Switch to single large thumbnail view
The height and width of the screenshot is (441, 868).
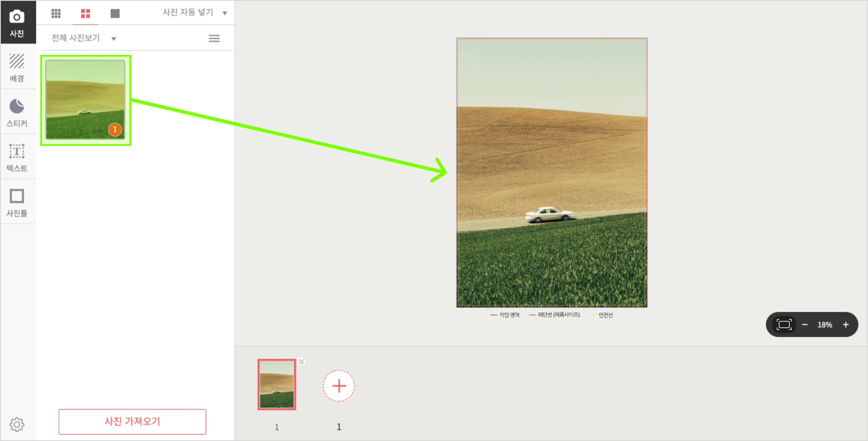(x=115, y=14)
